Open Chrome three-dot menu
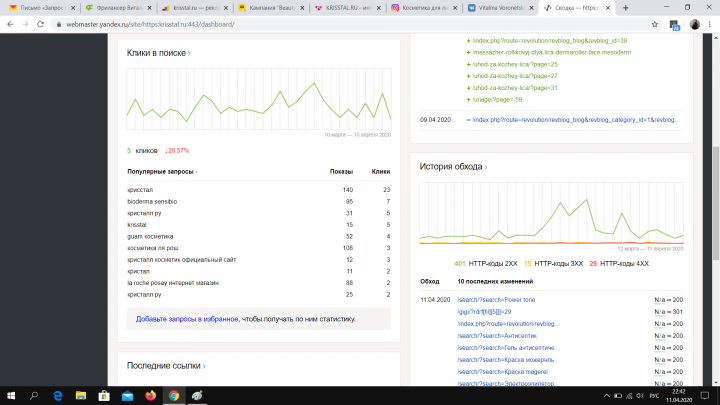 [710, 24]
